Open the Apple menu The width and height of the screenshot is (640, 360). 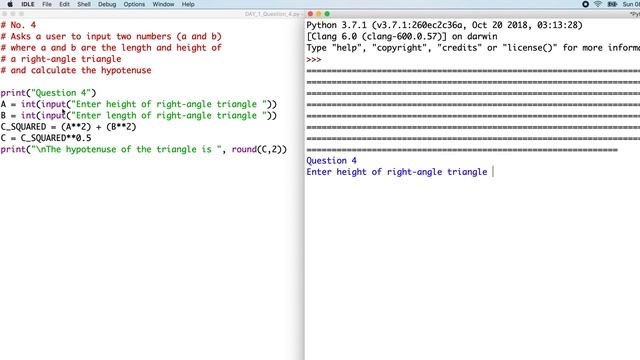click(10, 4)
